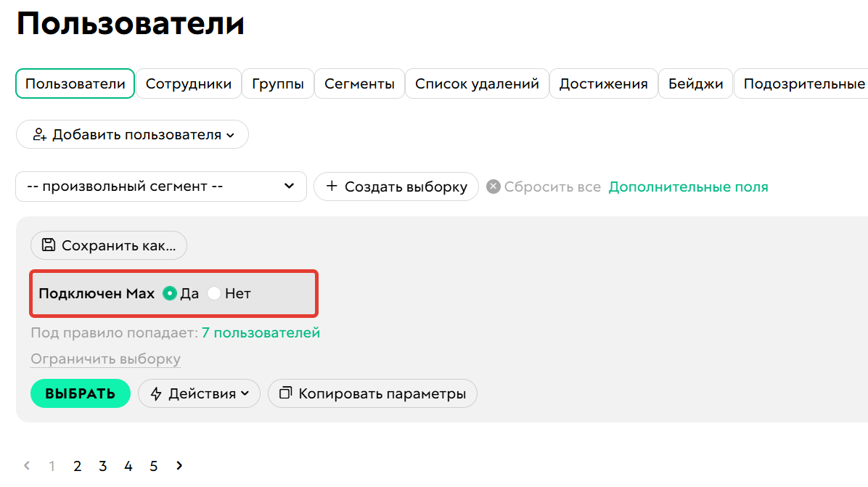Click the Ограничить выборку link
This screenshot has height=487, width=868.
click(x=106, y=359)
